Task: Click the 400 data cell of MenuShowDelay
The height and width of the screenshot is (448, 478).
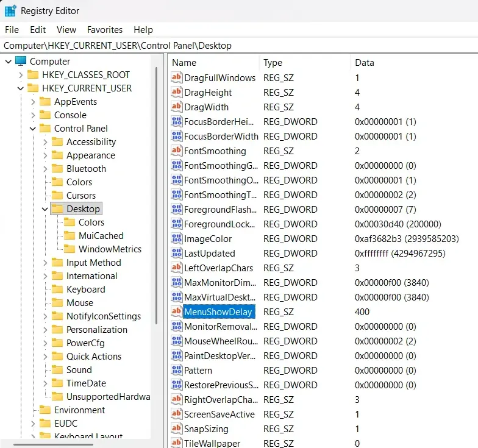Action: pos(362,312)
